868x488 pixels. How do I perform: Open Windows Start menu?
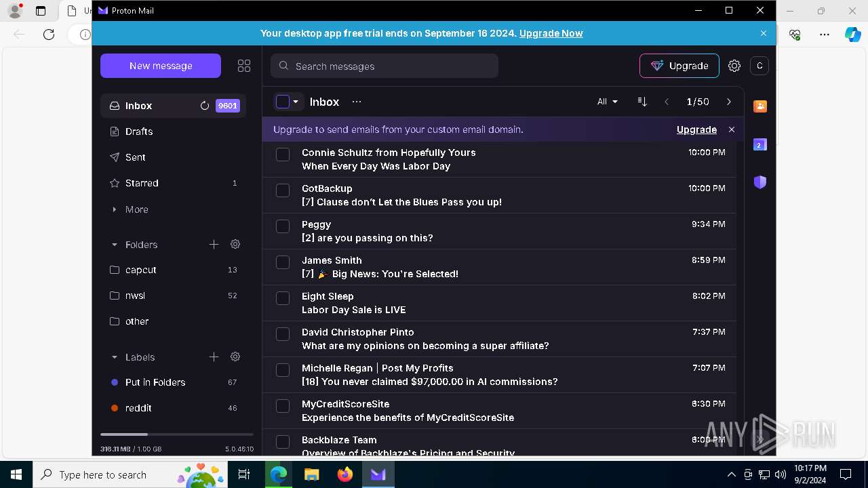[16, 474]
